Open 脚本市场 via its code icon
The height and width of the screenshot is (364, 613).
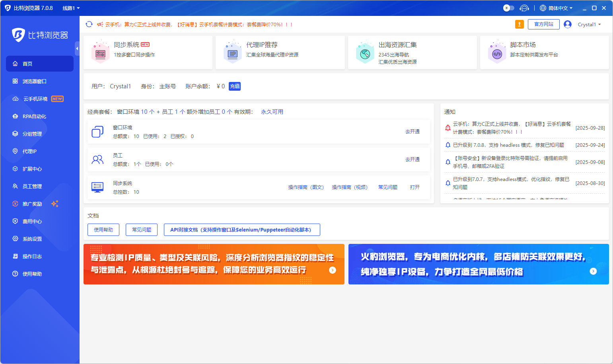[497, 53]
